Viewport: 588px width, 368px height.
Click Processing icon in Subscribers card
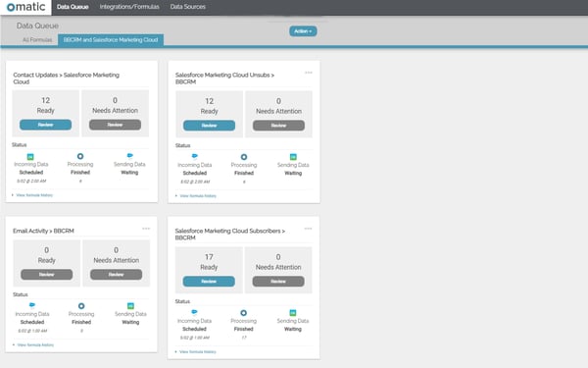[243, 313]
